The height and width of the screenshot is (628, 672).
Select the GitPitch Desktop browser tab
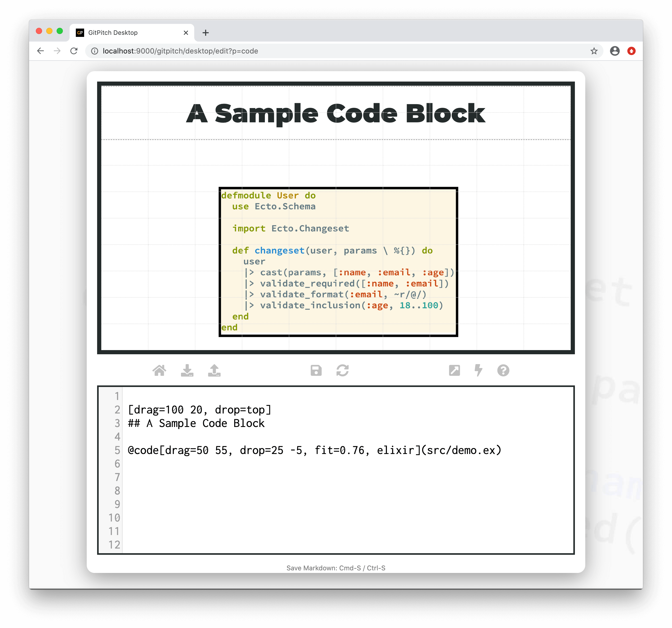click(x=132, y=33)
